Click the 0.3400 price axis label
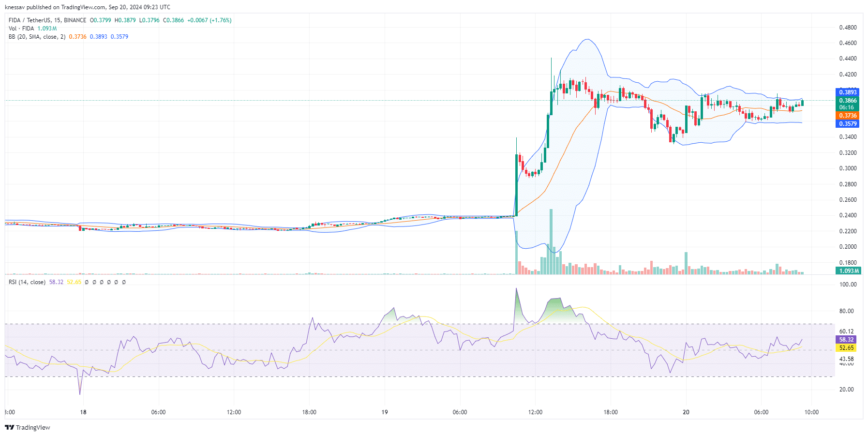The image size is (868, 436). [848, 137]
